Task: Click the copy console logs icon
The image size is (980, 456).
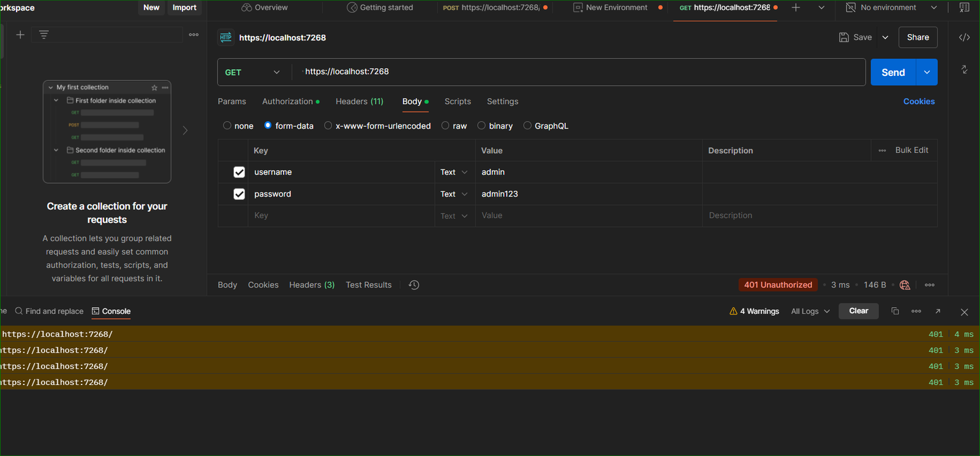Action: [895, 311]
